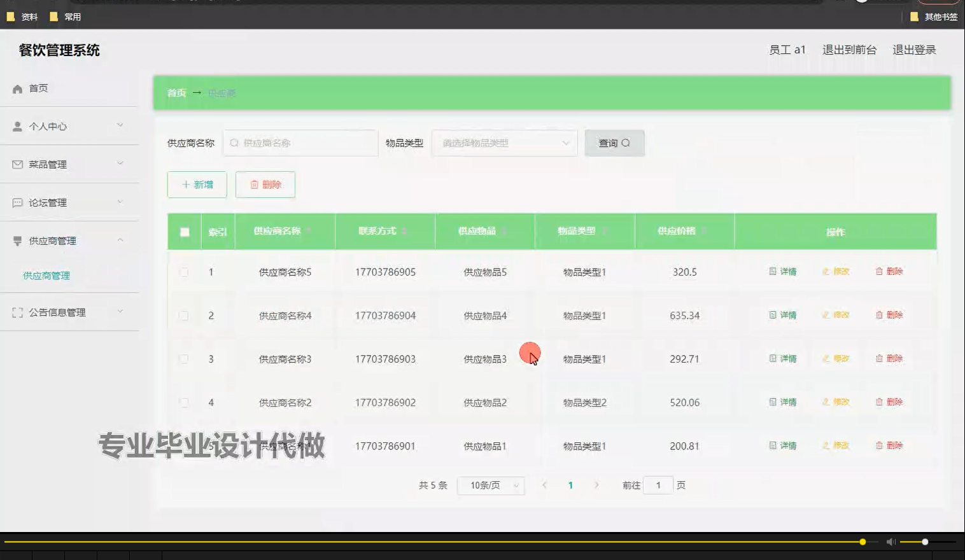Open the 10条/页 page size dropdown
This screenshot has width=965, height=560.
(491, 486)
